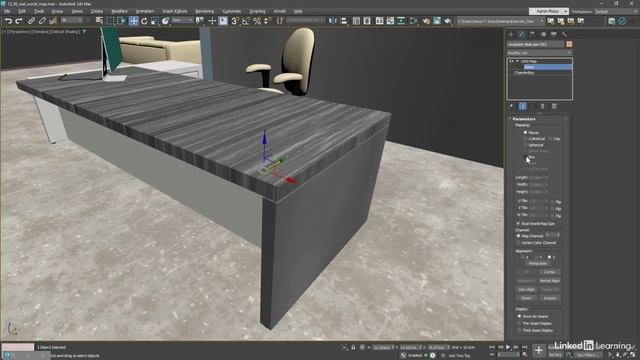
Task: Click the Align tool icon
Action: click(x=344, y=21)
